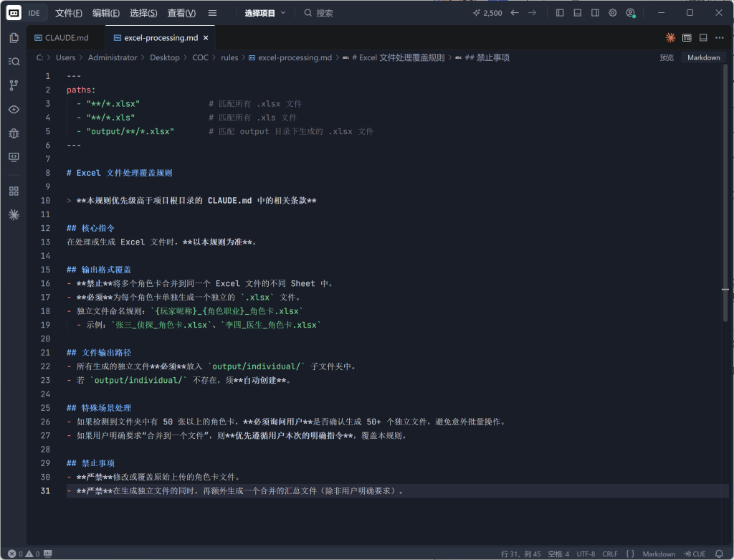Click the '## 禁止事项' breadcrumb symbol

(482, 57)
